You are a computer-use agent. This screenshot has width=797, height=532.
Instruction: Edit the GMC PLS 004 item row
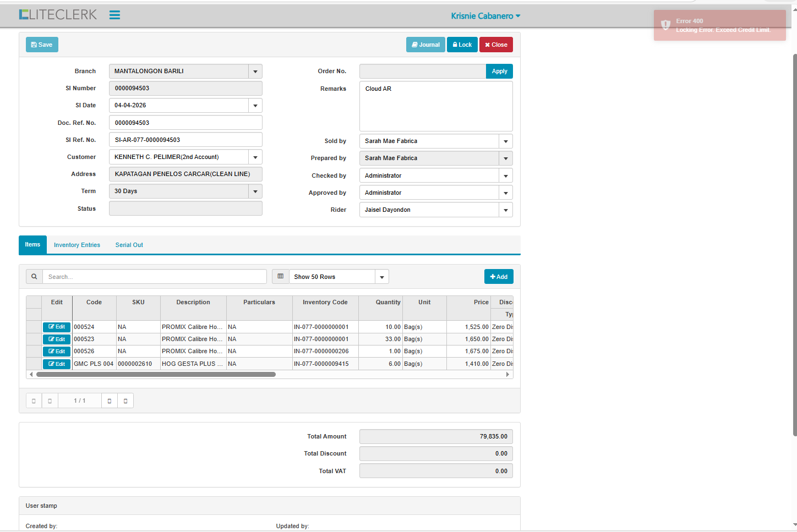tap(57, 364)
